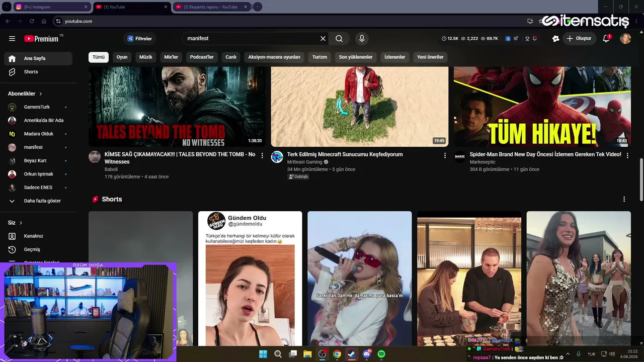Image resolution: width=644 pixels, height=362 pixels.
Task: Open options for the Minecraft sunucu video
Action: pos(445,156)
